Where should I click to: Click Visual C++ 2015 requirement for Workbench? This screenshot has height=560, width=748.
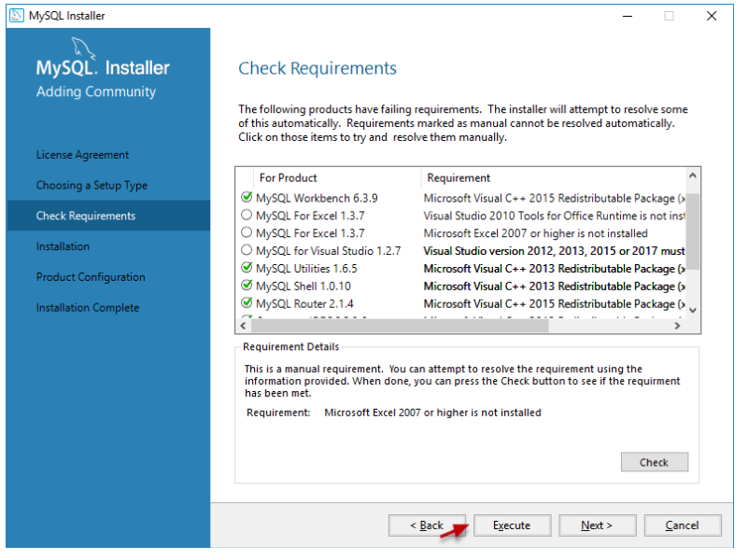point(555,198)
